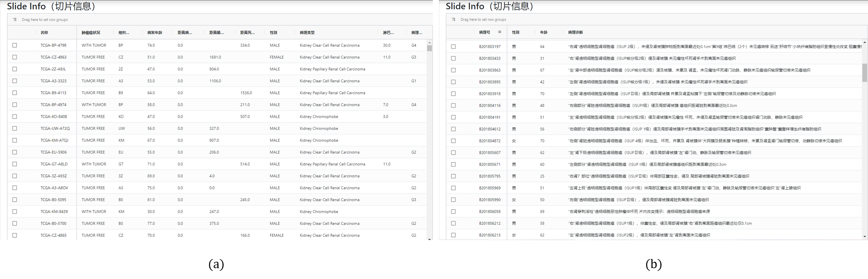Click the scroll-up arrow of the 病理诊断 table
Screen dimensions: 868x279
coord(865,42)
